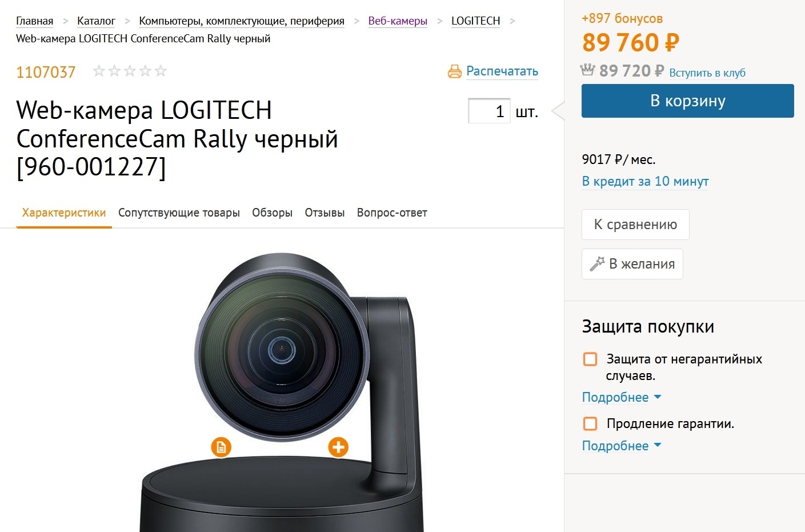Click the third rating star

click(x=130, y=71)
